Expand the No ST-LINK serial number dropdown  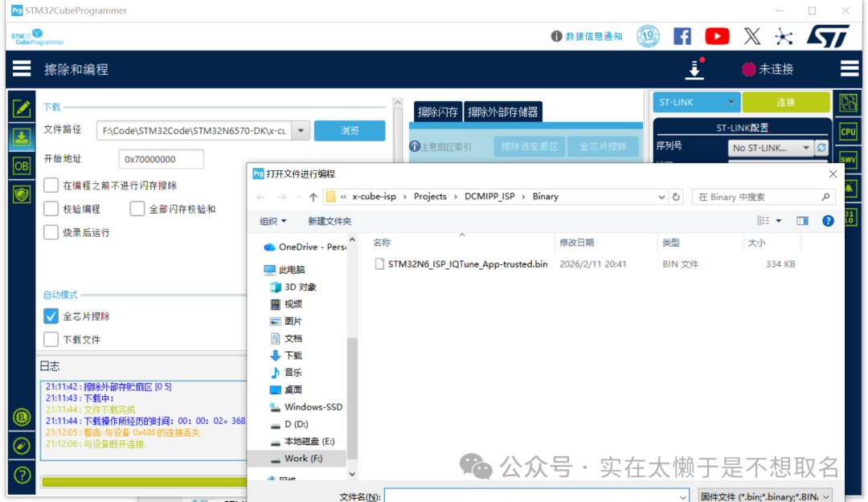pyautogui.click(x=805, y=148)
